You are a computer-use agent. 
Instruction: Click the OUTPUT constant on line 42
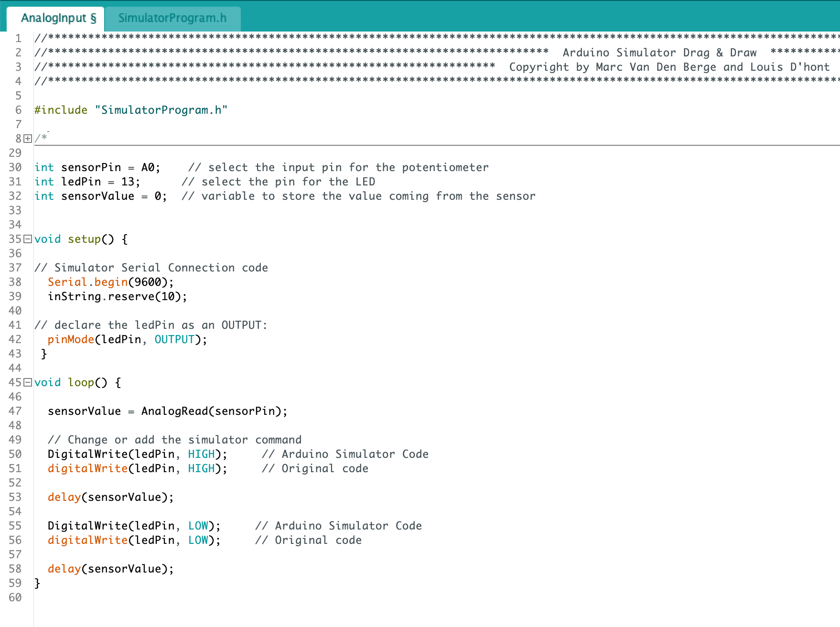point(175,339)
